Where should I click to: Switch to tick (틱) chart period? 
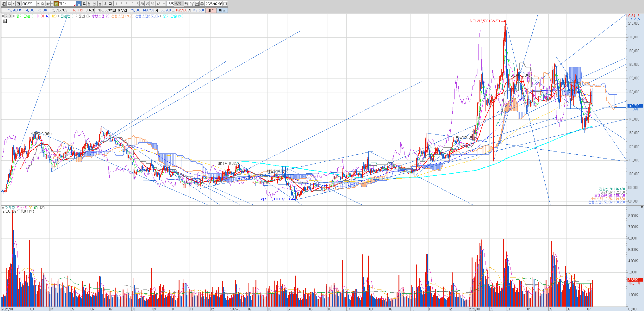110,4
